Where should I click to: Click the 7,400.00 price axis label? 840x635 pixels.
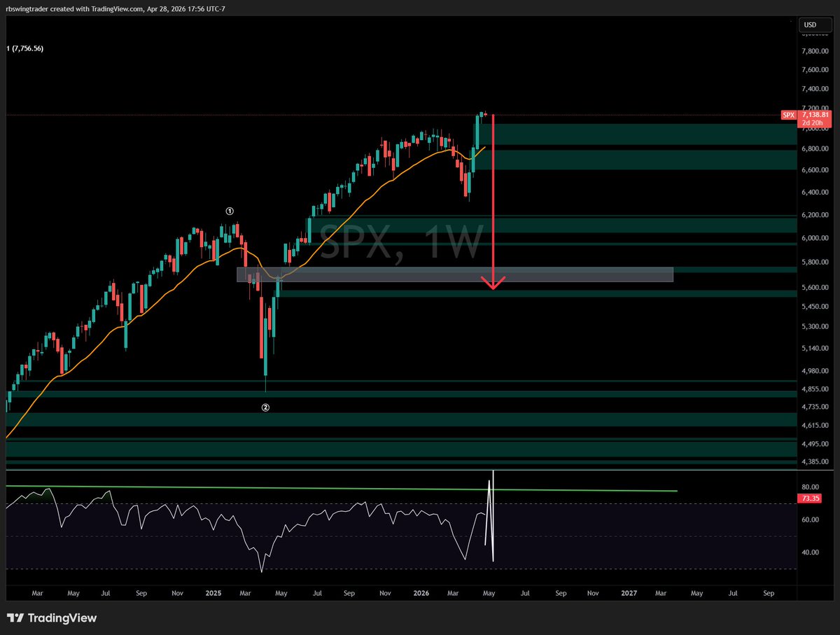[816, 89]
